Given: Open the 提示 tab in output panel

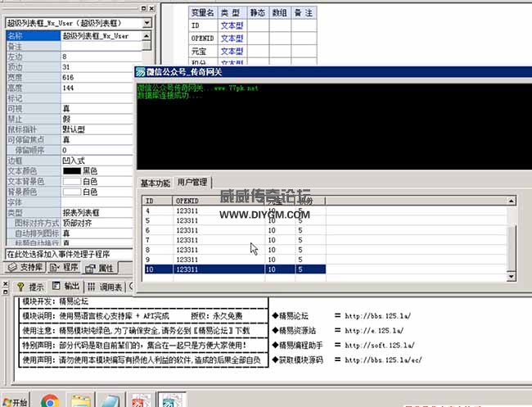Looking at the screenshot, I should point(30,287).
